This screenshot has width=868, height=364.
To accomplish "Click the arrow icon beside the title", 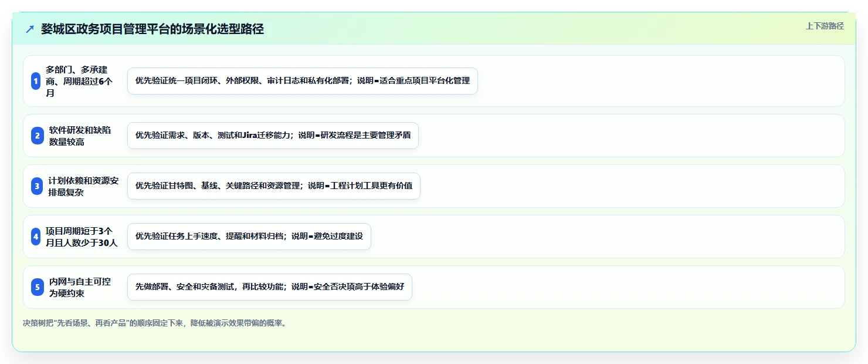I will click(30, 29).
